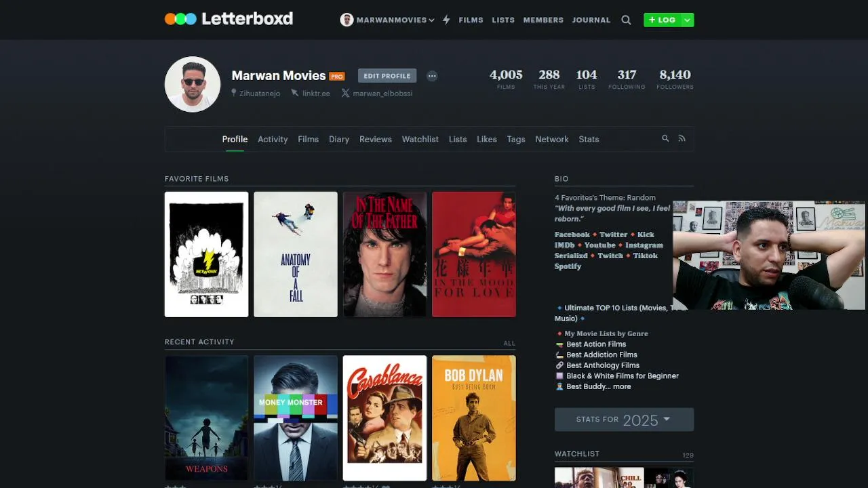Open JOURNAL in the top navigation
Image resolution: width=868 pixels, height=488 pixels.
(591, 20)
